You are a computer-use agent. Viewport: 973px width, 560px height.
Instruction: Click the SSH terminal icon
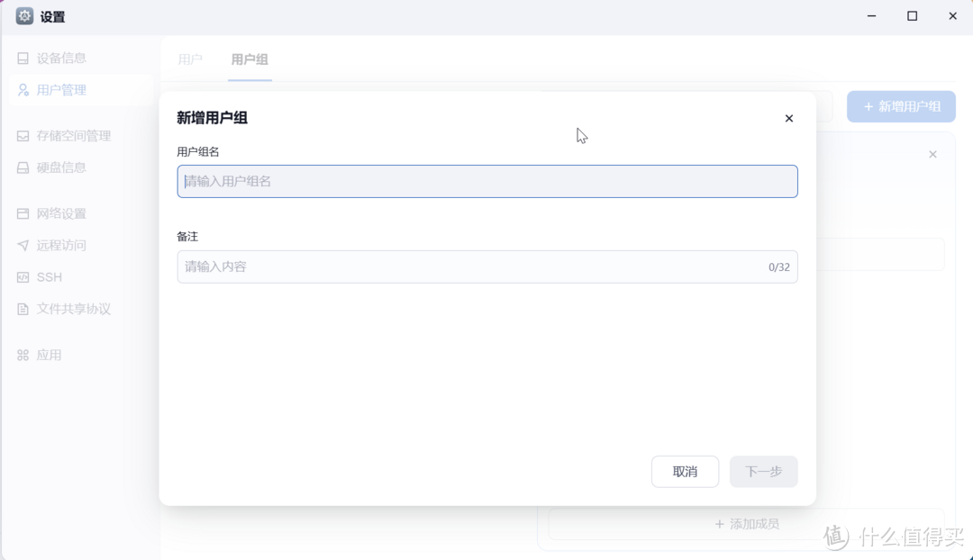23,277
